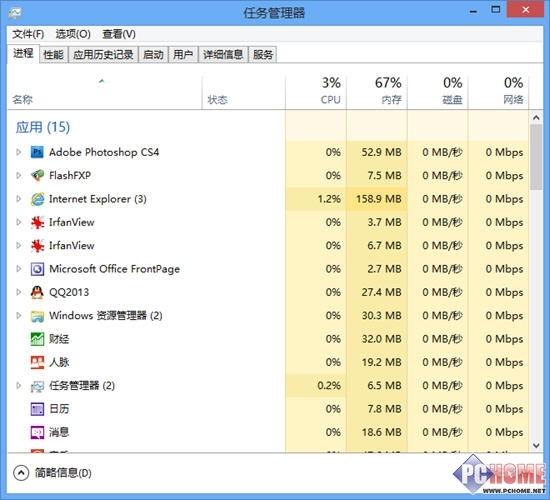Click the IrfanView icon in the 6.7 MB row
This screenshot has width=550, height=500.
click(37, 246)
